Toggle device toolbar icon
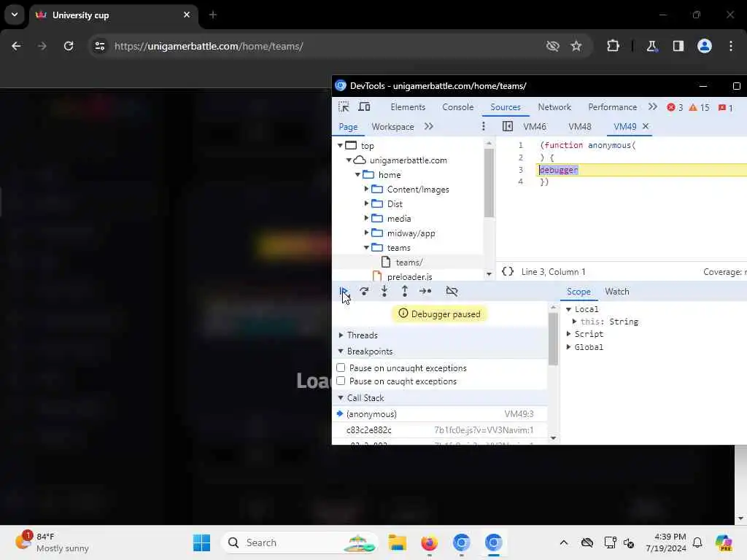747x560 pixels. 364,106
